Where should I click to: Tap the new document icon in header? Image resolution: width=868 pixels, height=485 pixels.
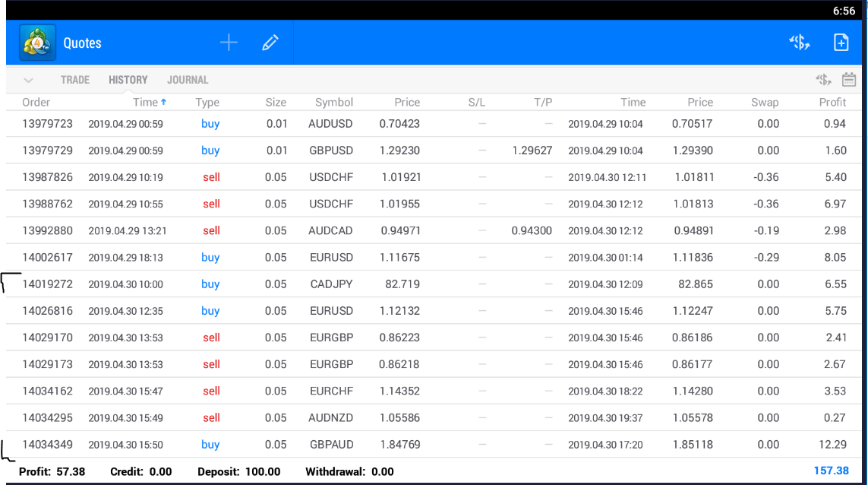841,43
